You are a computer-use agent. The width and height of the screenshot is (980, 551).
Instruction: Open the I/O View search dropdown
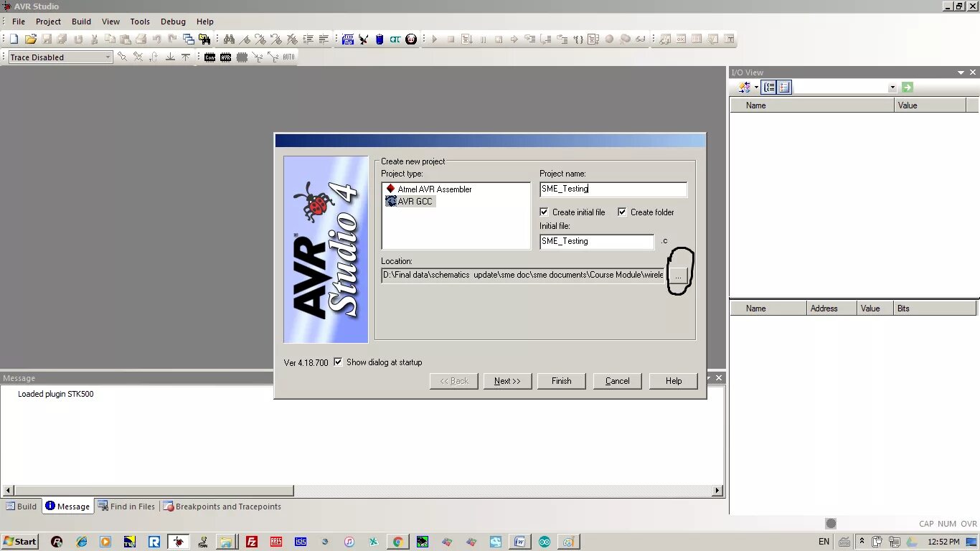(892, 88)
